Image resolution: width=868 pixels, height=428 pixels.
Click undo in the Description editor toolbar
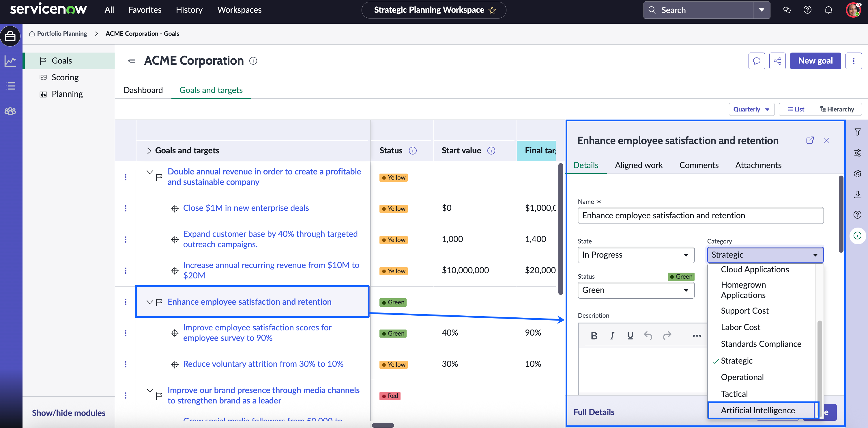pyautogui.click(x=648, y=336)
